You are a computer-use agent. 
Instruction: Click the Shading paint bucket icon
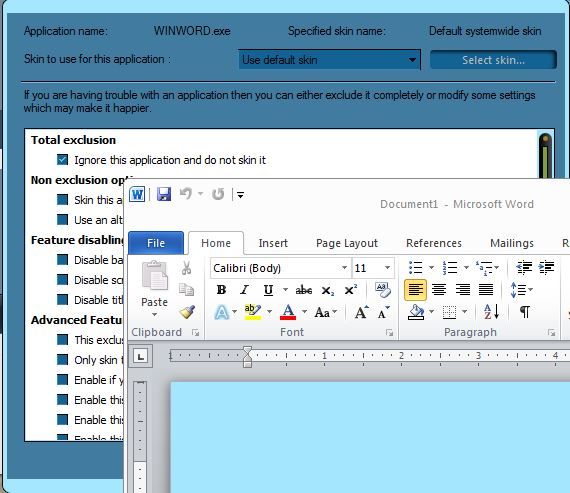point(416,312)
